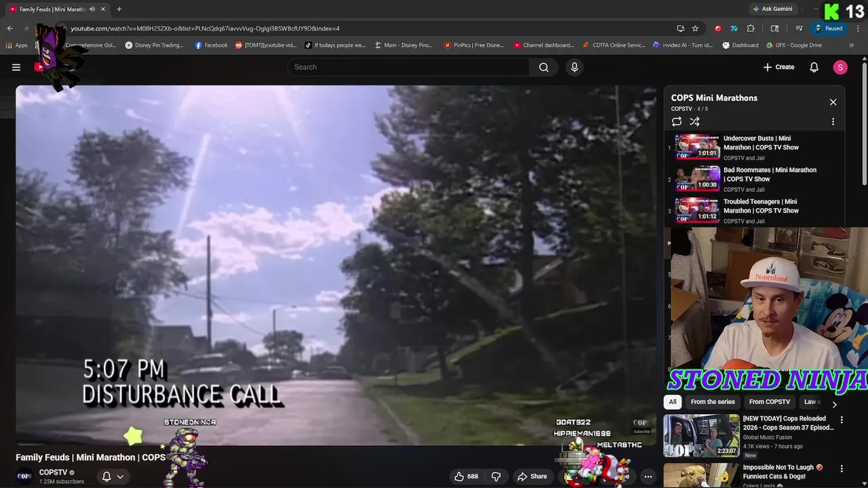Focus the YouTube search field
Viewport: 868px width, 488px height.
pos(409,67)
